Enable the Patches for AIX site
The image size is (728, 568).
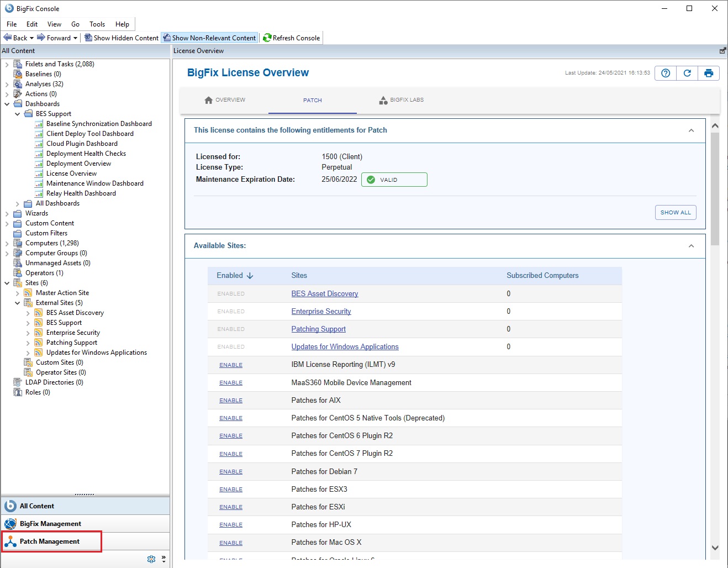coord(231,401)
